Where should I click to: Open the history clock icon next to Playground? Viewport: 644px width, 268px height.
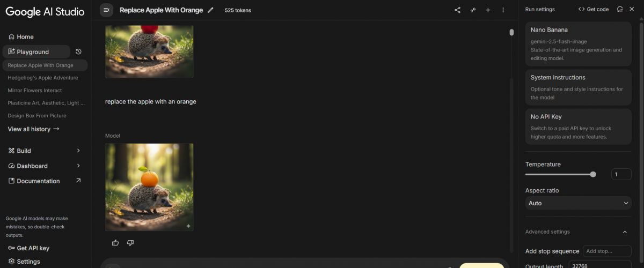pyautogui.click(x=78, y=51)
